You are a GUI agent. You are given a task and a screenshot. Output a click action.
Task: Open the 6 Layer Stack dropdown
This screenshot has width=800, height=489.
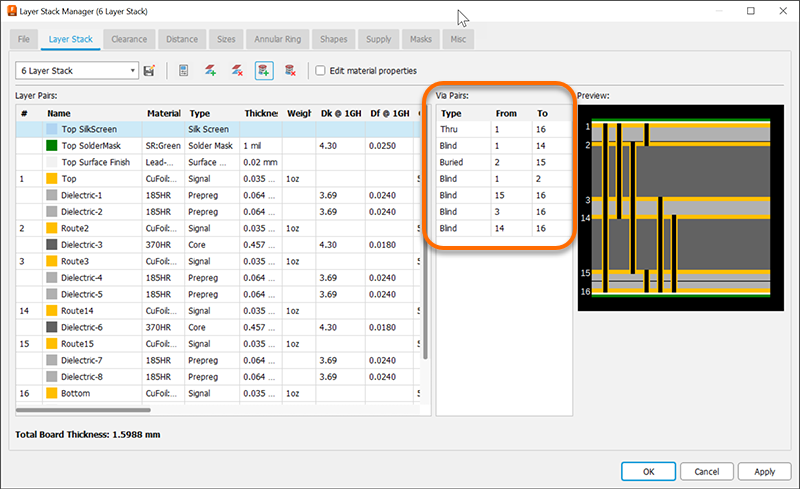[x=77, y=70]
